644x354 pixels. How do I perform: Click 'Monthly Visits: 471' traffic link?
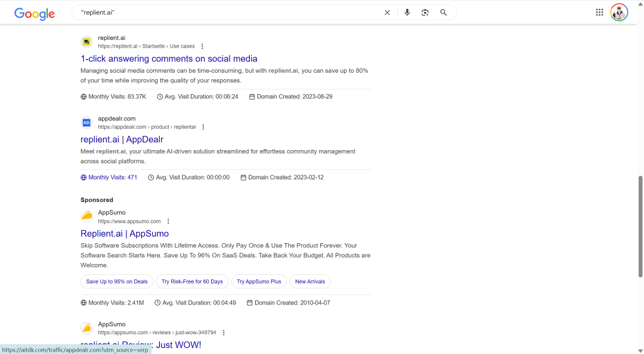pyautogui.click(x=109, y=178)
